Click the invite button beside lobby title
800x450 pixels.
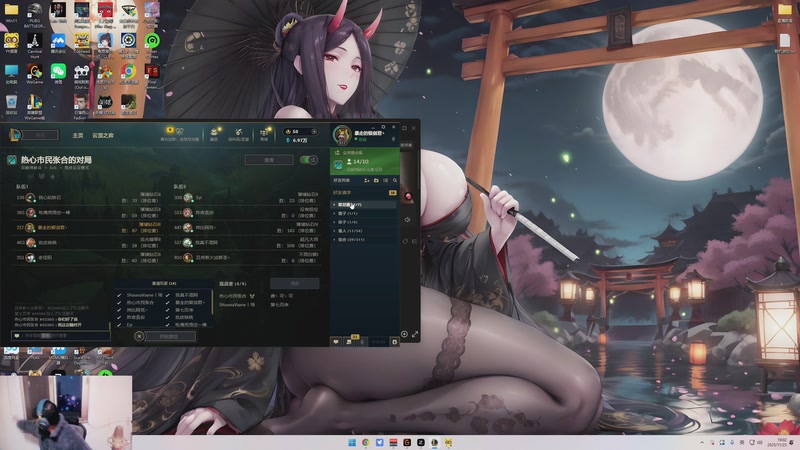269,160
